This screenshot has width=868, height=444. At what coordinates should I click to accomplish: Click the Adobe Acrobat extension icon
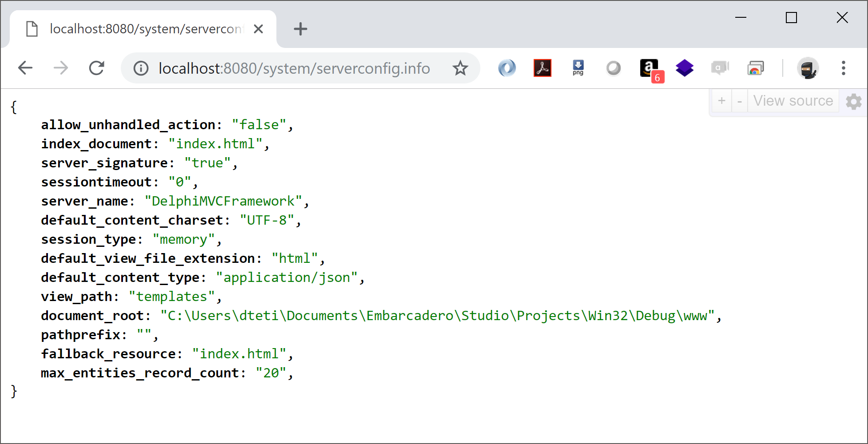[542, 68]
